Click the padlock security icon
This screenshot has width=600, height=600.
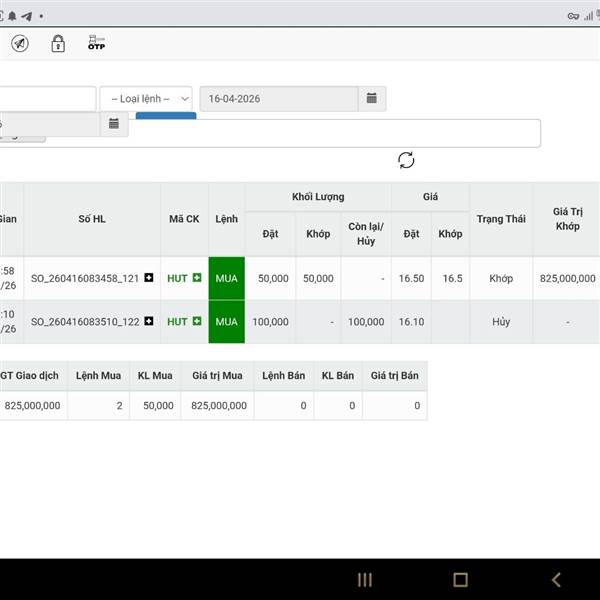(x=58, y=43)
